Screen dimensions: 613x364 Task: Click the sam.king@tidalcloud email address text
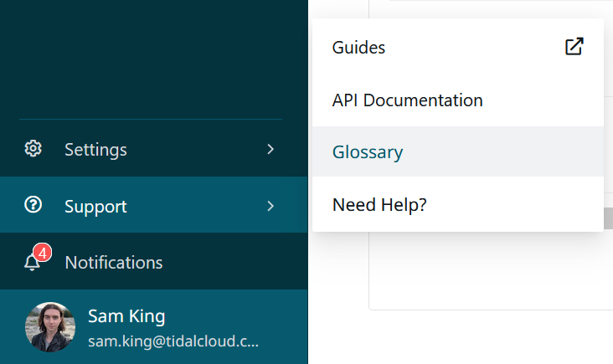[x=173, y=341]
